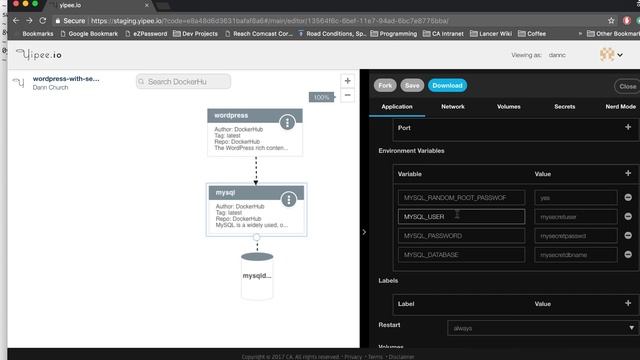Viewport: 640px width, 360px height.
Task: Click the application icon beside wordpress-with-se...
Action: pos(19,82)
